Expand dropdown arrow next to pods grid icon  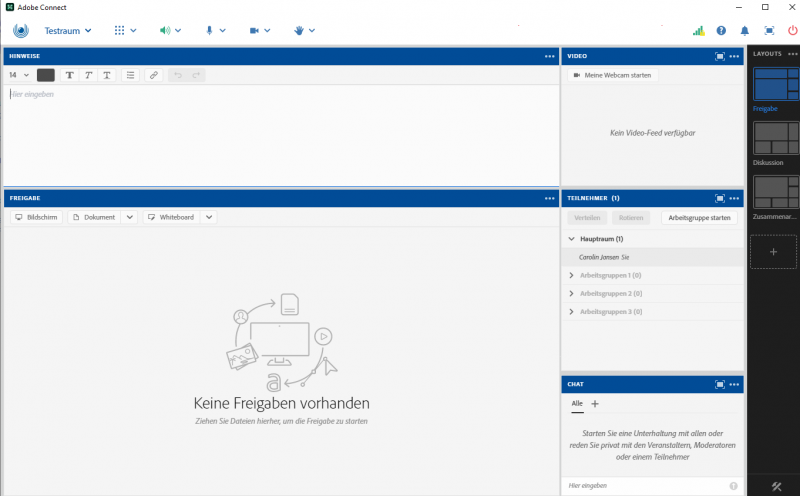[x=133, y=31]
